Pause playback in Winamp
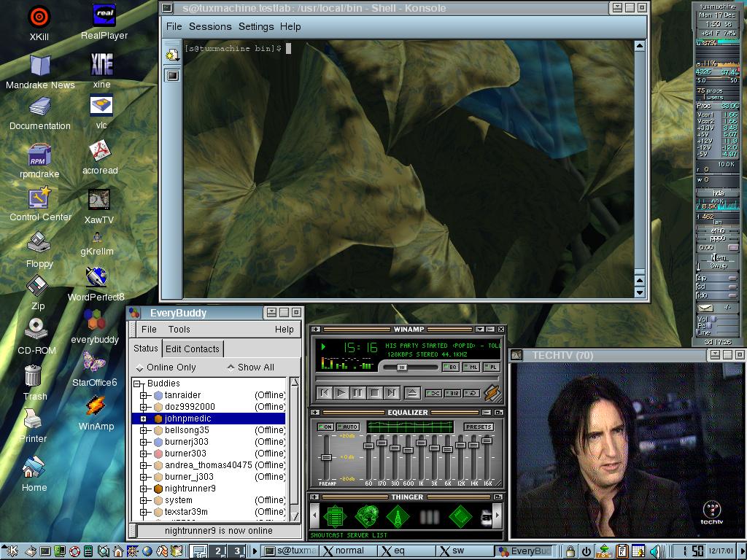Screen dimensions: 747x560 (x=357, y=393)
